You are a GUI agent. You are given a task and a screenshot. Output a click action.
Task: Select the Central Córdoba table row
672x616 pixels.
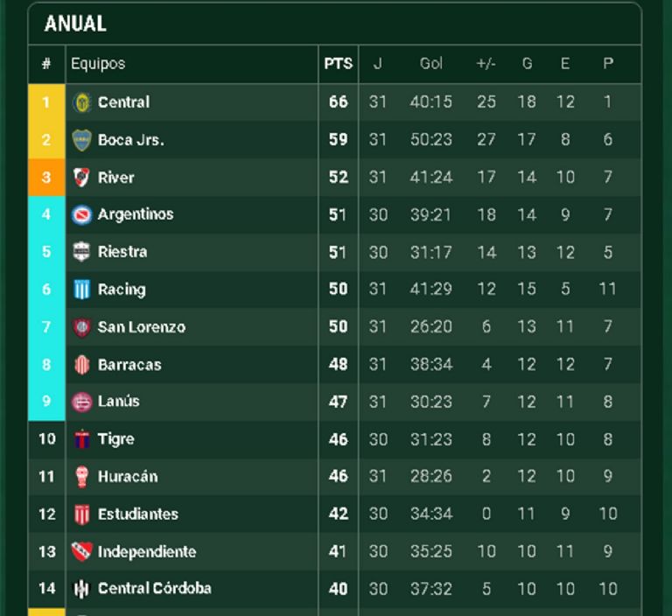(x=350, y=589)
